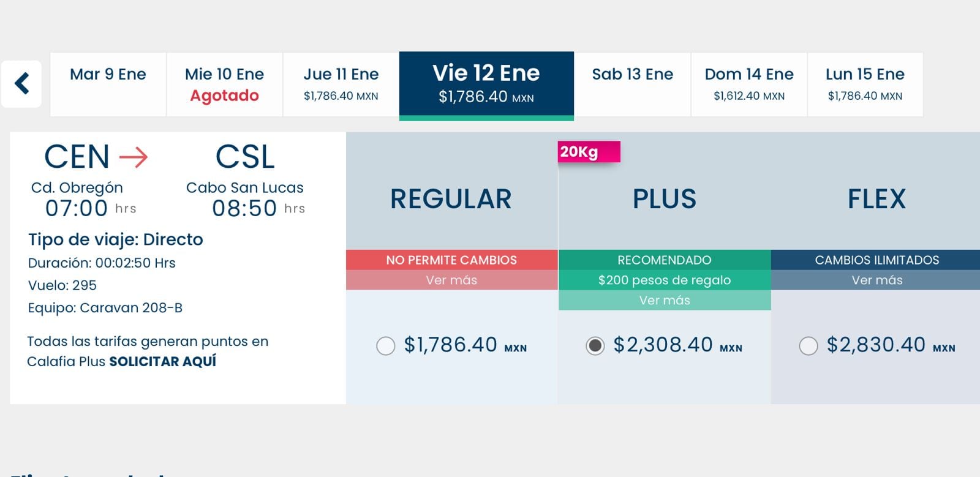
Task: Click the FLEX fare column header
Action: click(x=876, y=199)
